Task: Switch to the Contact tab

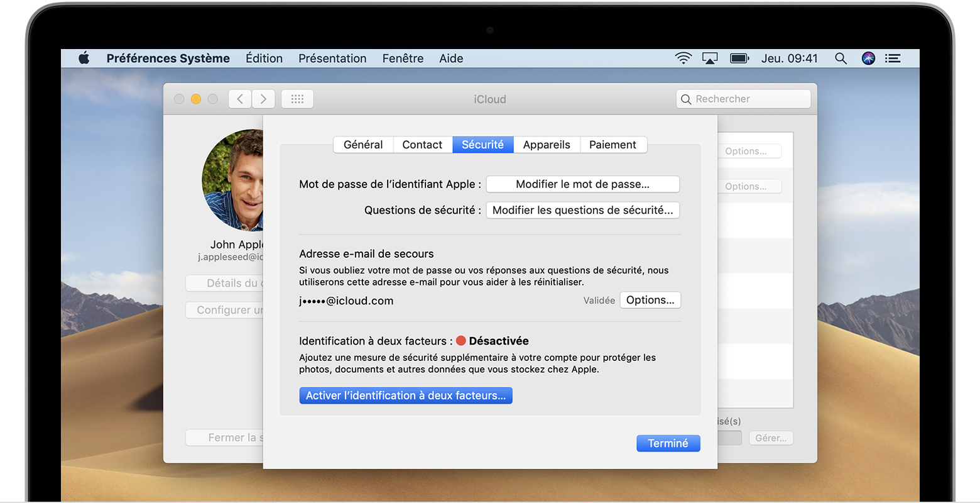Action: pyautogui.click(x=422, y=145)
